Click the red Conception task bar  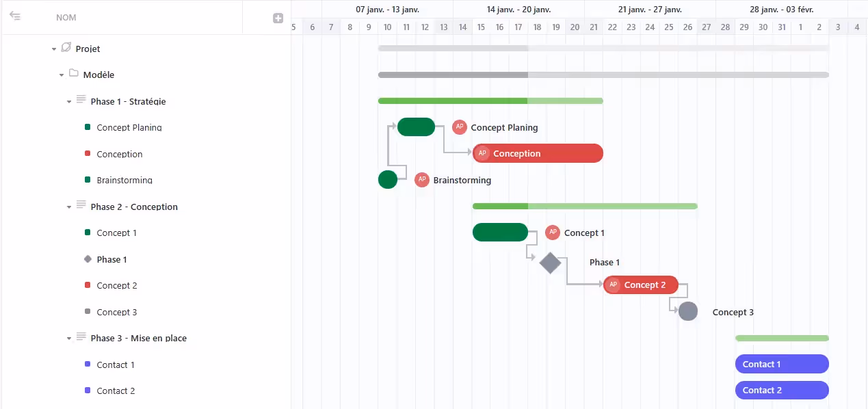point(547,154)
